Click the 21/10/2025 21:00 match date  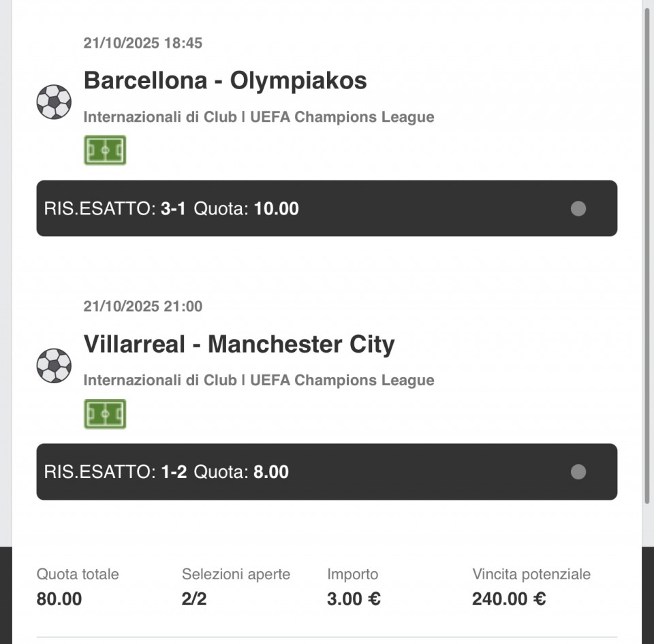click(143, 306)
